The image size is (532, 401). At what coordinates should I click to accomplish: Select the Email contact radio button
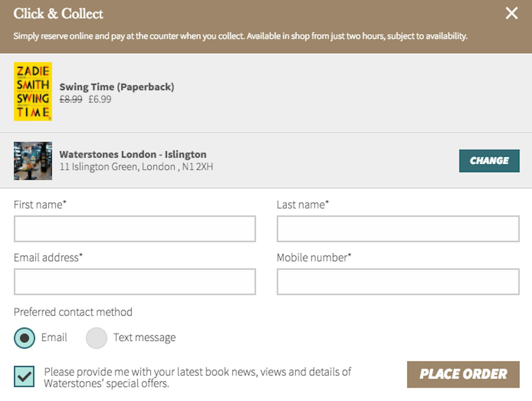point(24,338)
